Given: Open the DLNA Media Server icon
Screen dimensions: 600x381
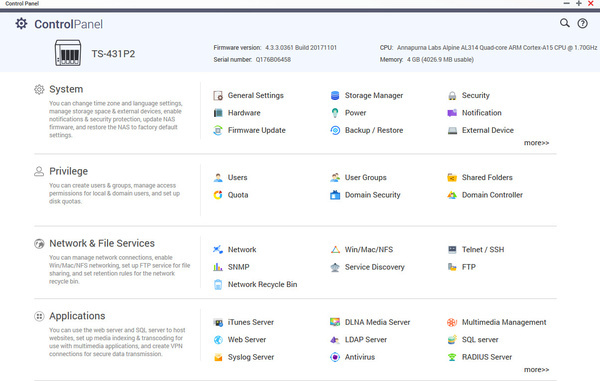Looking at the screenshot, I should point(335,322).
